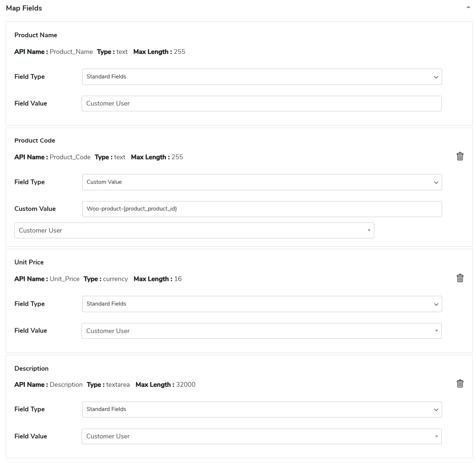This screenshot has height=463, width=476.
Task: Open Customer User dropdown below Custom Value
Action: coord(194,231)
